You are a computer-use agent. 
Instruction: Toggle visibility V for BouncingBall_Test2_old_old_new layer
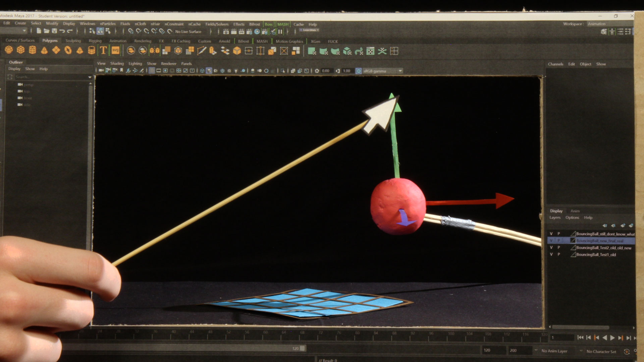click(x=551, y=247)
